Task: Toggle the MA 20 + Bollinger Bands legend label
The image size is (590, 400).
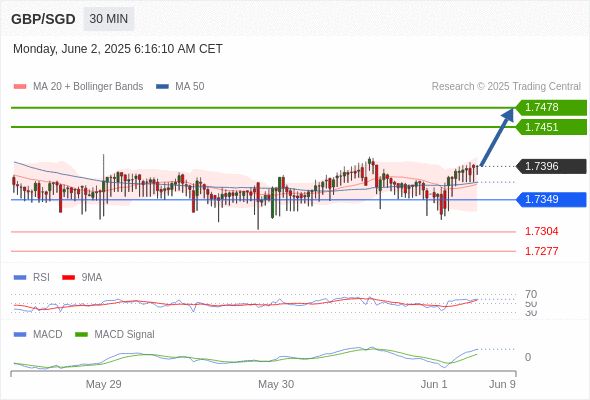Action: tap(88, 87)
